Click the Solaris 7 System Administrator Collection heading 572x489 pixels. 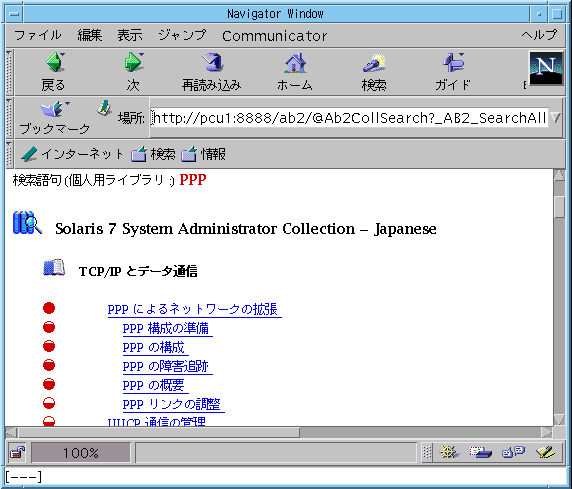coord(246,229)
